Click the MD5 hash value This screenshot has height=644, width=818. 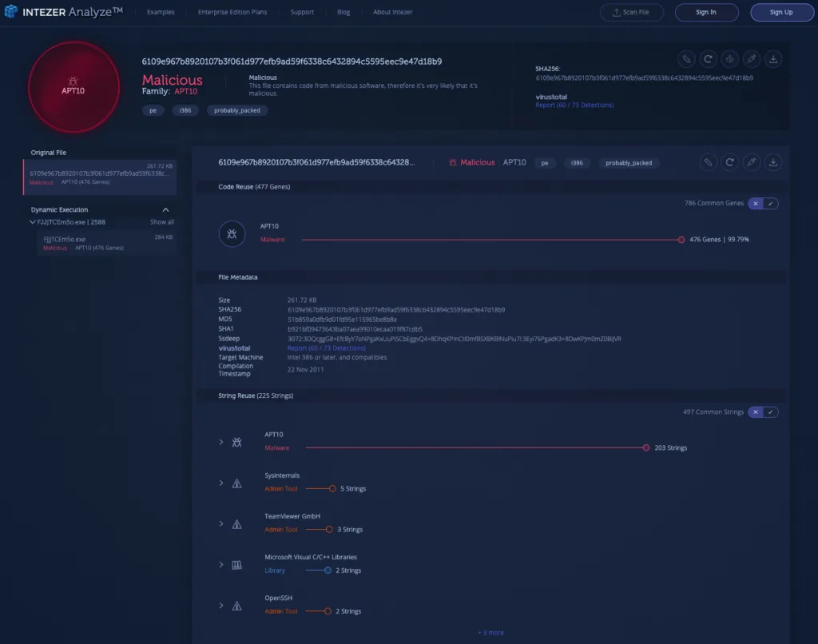click(x=342, y=320)
